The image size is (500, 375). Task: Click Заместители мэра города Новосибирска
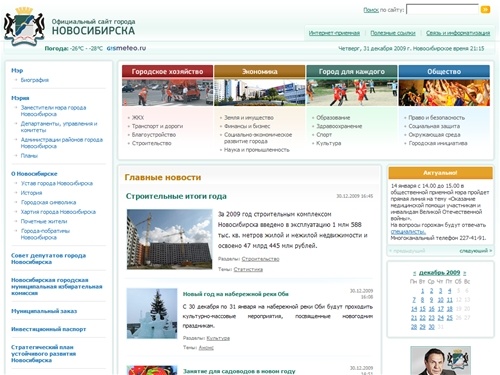pyautogui.click(x=53, y=111)
